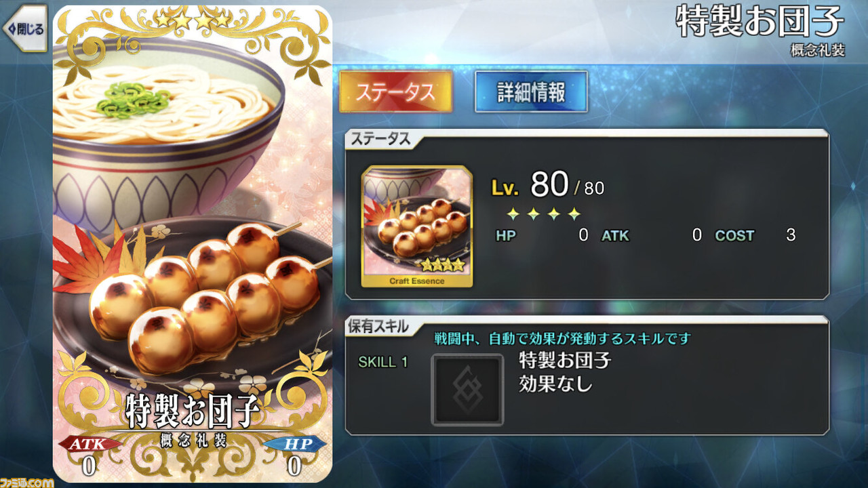
Task: Open the 詳細情報 tab
Action: (x=531, y=91)
